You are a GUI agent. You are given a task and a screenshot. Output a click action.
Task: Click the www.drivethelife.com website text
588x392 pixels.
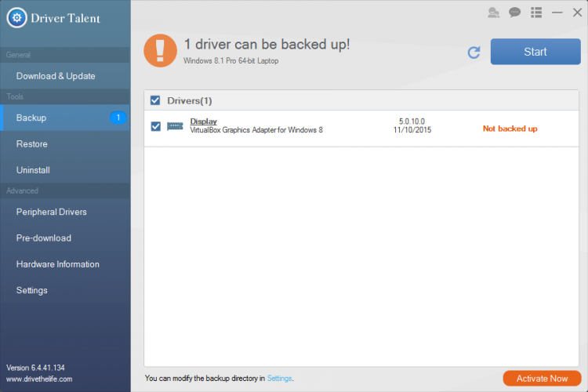coord(39,379)
